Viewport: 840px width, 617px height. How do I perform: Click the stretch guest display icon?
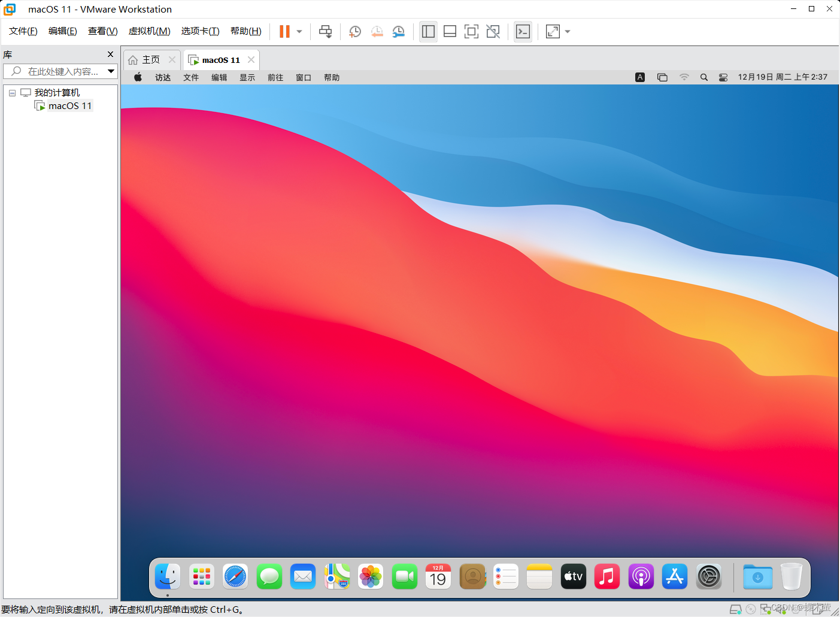[553, 32]
